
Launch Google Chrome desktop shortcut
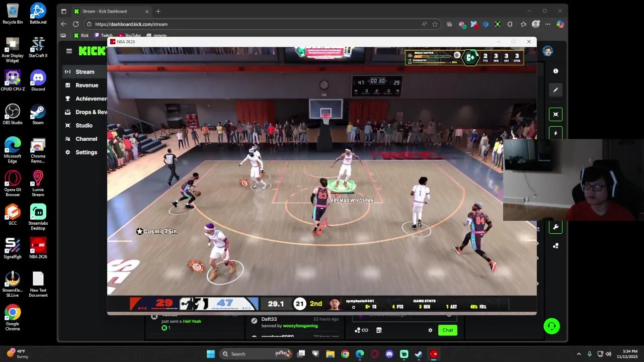click(13, 318)
